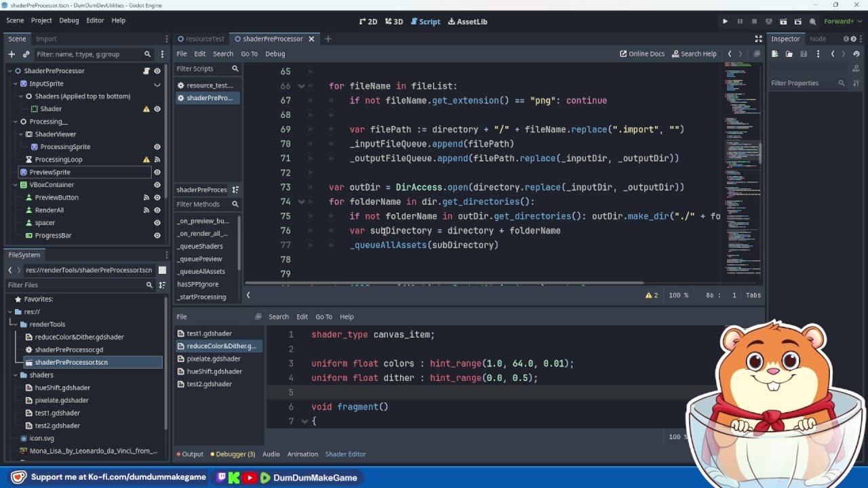Open the Project menu

click(x=41, y=20)
